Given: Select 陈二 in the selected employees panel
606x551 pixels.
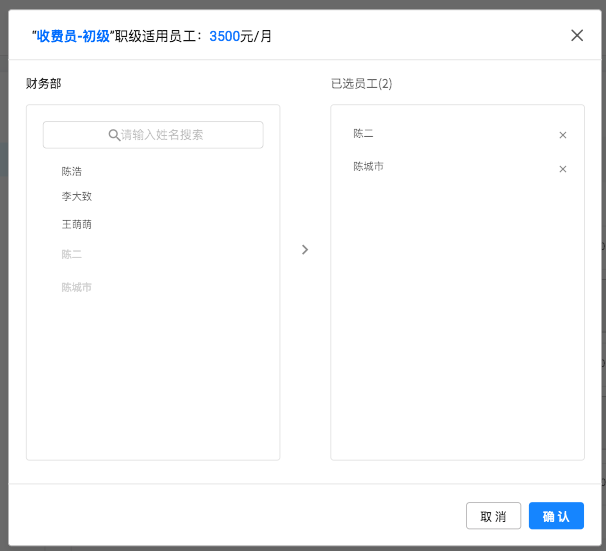Looking at the screenshot, I should coord(363,133).
